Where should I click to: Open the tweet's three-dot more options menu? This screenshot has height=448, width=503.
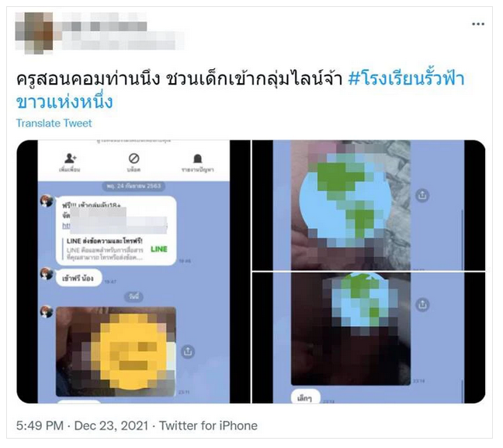(477, 24)
